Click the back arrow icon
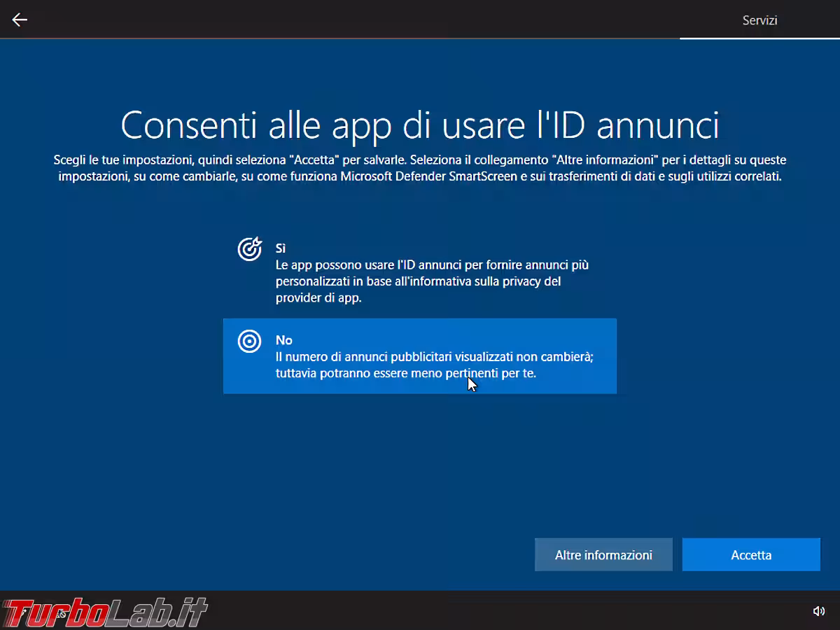Image resolution: width=840 pixels, height=630 pixels. tap(20, 20)
